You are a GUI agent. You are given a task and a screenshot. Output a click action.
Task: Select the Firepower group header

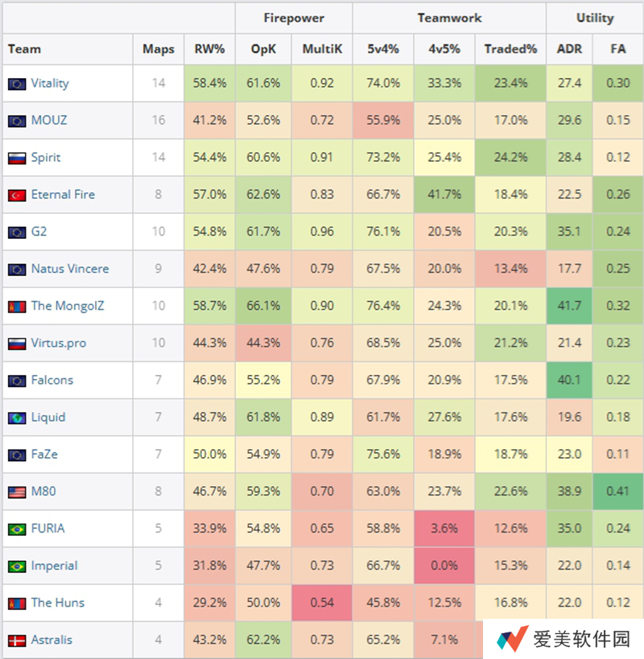[x=294, y=18]
